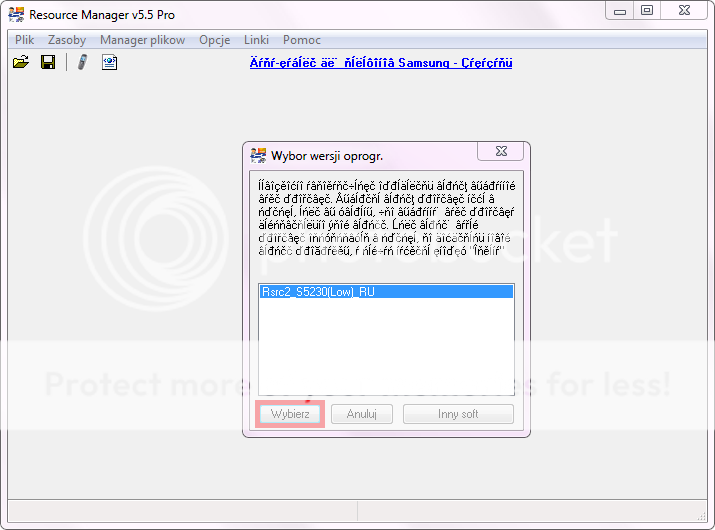Click the Resource Manager title bar icon
Image resolution: width=715 pixels, height=530 pixels.
16,14
